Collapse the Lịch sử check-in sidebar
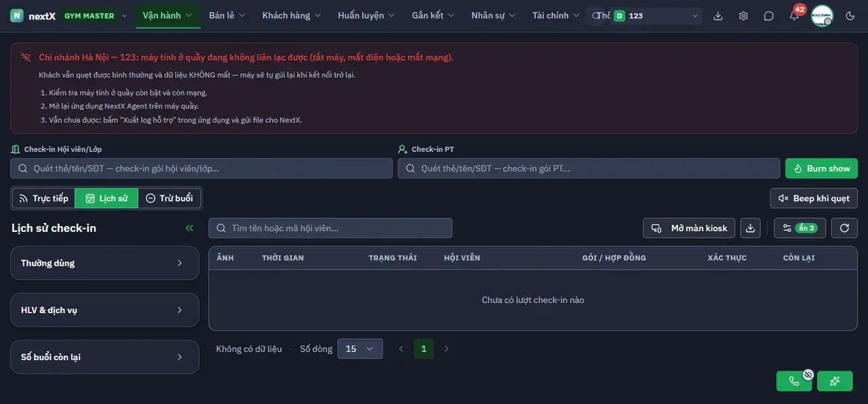Viewport: 868px width, 404px height. coord(189,228)
